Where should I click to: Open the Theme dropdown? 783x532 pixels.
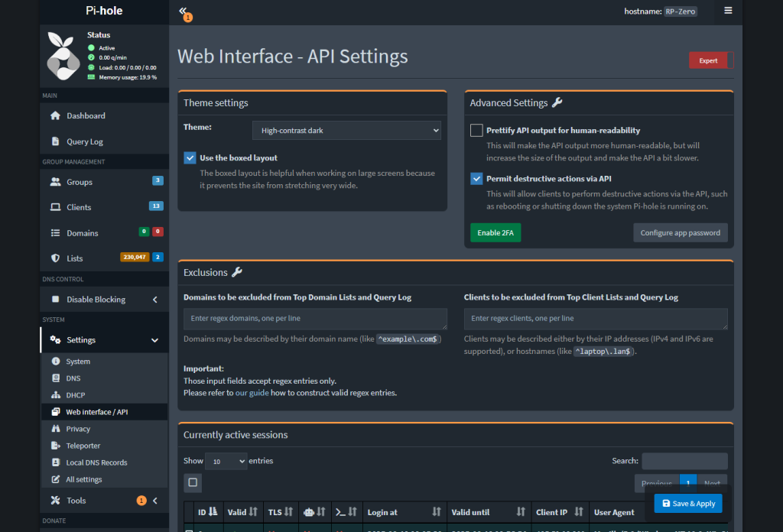346,131
